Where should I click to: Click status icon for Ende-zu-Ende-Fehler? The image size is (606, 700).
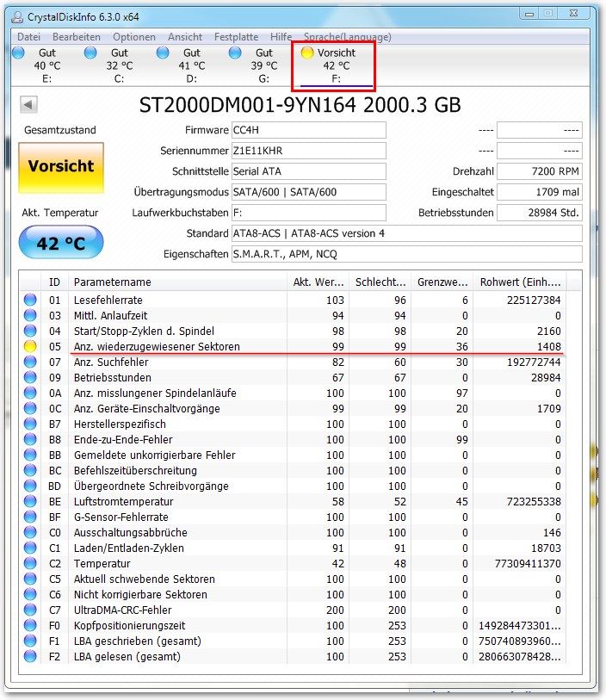pyautogui.click(x=30, y=439)
